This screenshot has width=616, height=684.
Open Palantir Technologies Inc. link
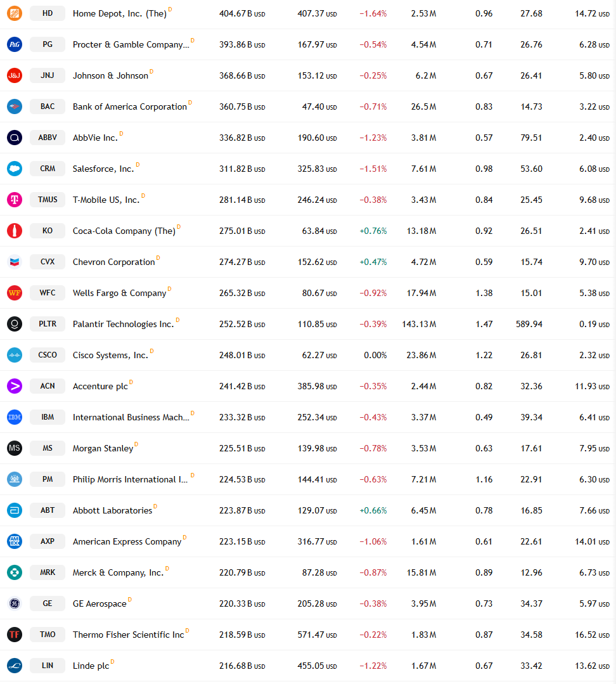click(x=124, y=324)
